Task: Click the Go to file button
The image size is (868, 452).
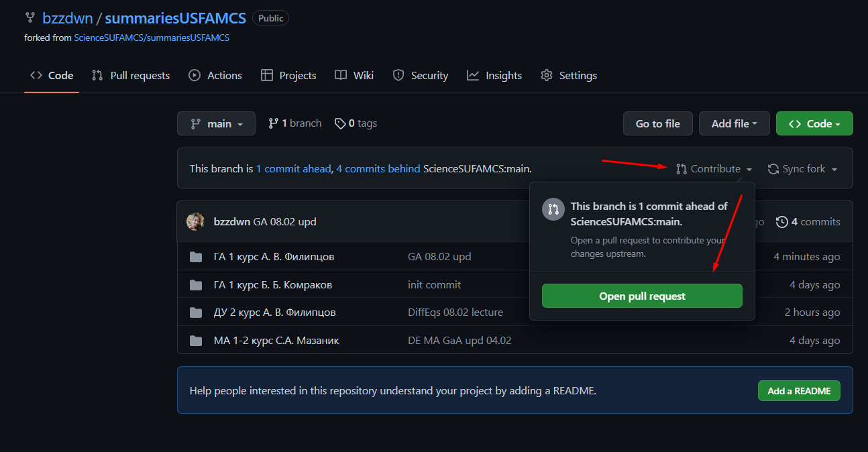Action: tap(658, 123)
